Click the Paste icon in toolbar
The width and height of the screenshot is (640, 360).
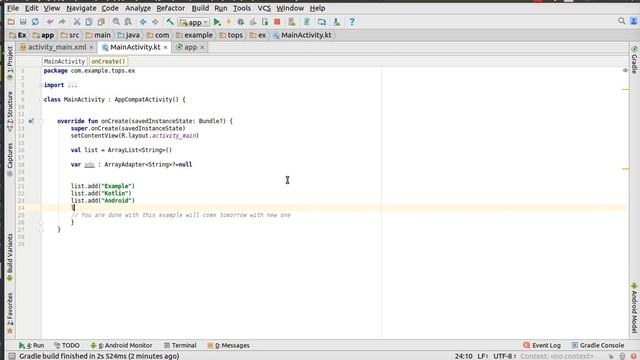click(x=101, y=22)
